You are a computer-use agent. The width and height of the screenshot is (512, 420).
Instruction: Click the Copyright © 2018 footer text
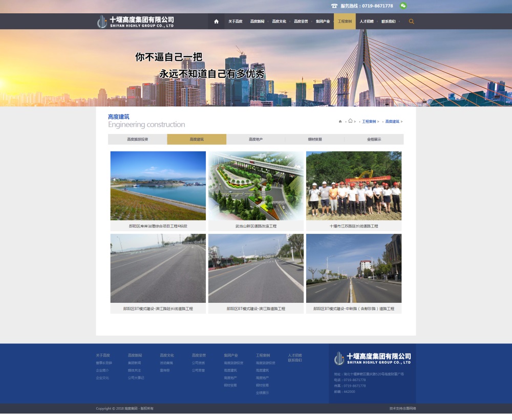tap(124, 409)
